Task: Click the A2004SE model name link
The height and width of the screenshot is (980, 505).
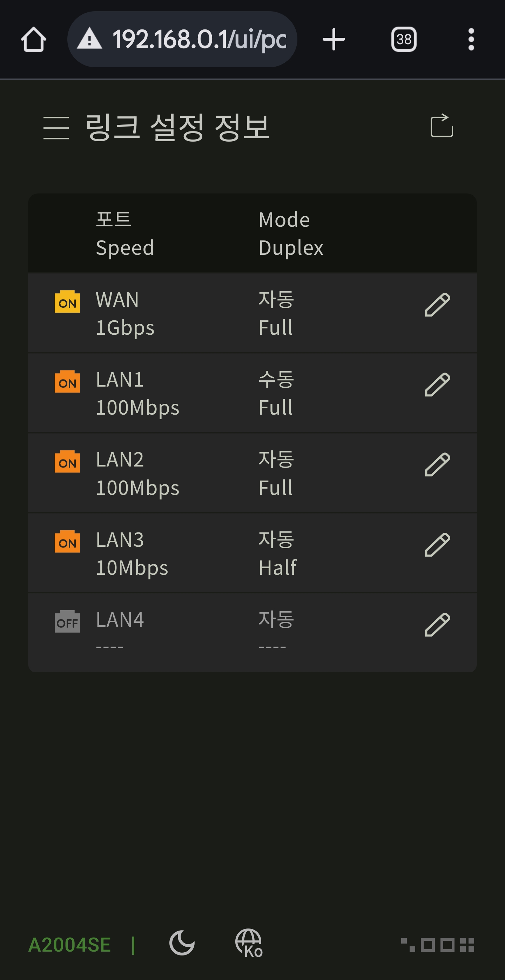Action: tap(70, 945)
